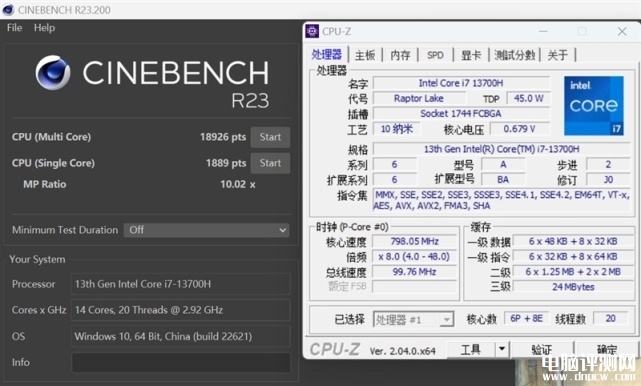This screenshot has width=641, height=386.
Task: Start the CPU Multi Core test
Action: point(270,137)
